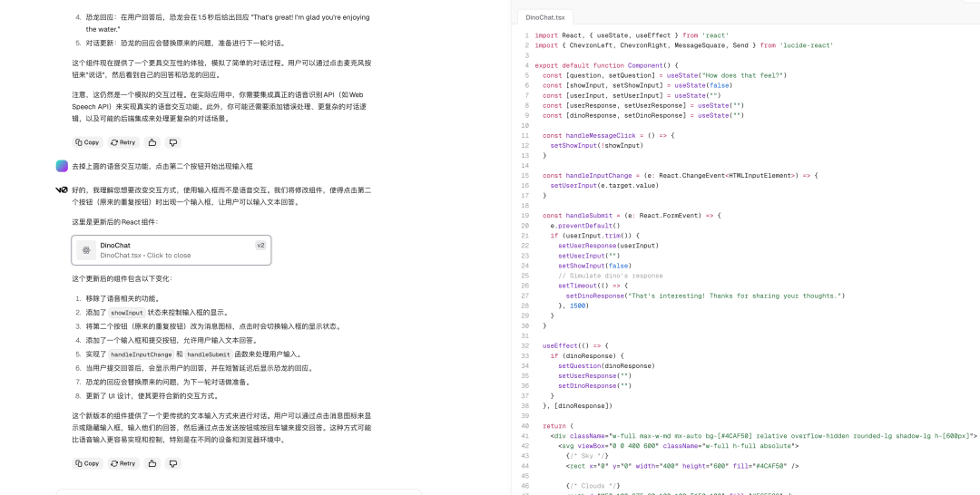Select the DinoChat.tsx tab in the code panel

point(545,16)
